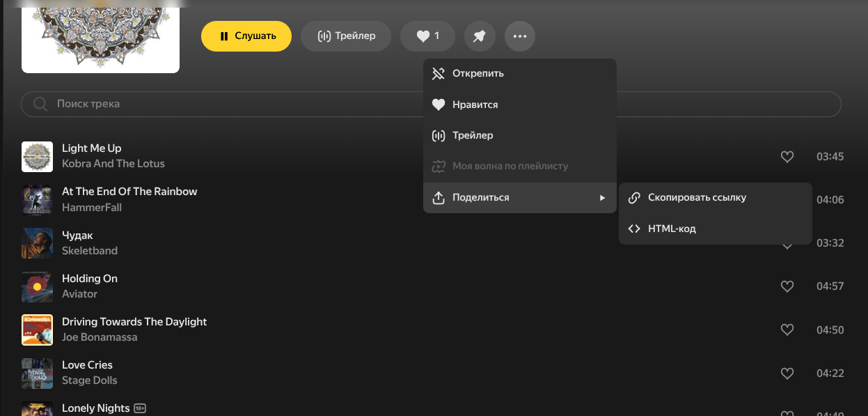Choose Нравится from the context menu
The width and height of the screenshot is (868, 416).
pos(475,105)
